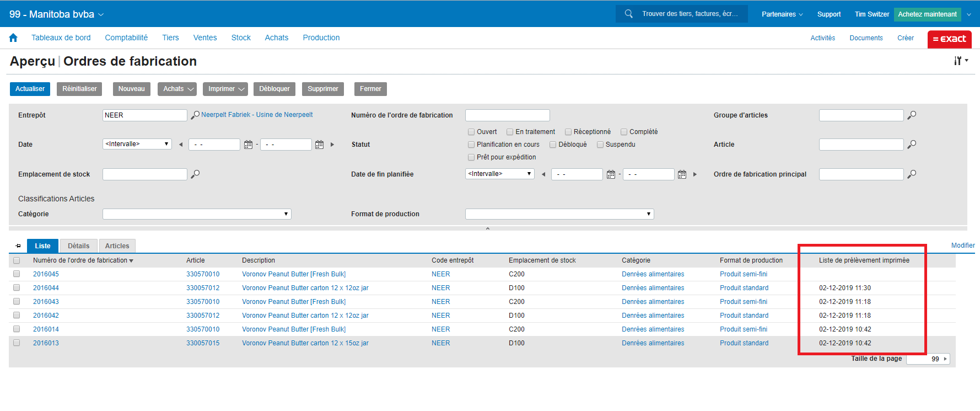Open the Production menu
The height and width of the screenshot is (411, 980).
tap(321, 38)
